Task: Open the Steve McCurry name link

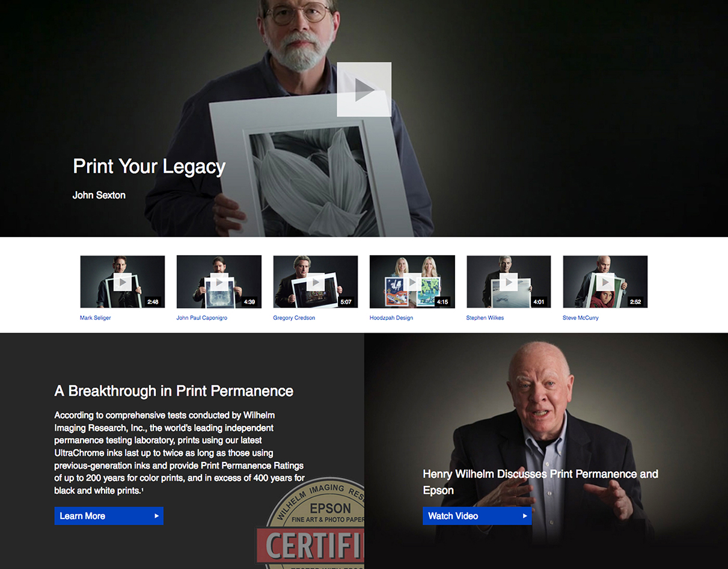Action: tap(581, 318)
